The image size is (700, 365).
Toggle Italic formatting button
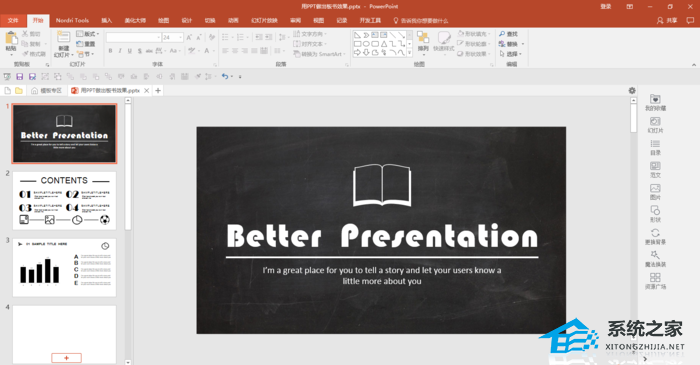120,51
